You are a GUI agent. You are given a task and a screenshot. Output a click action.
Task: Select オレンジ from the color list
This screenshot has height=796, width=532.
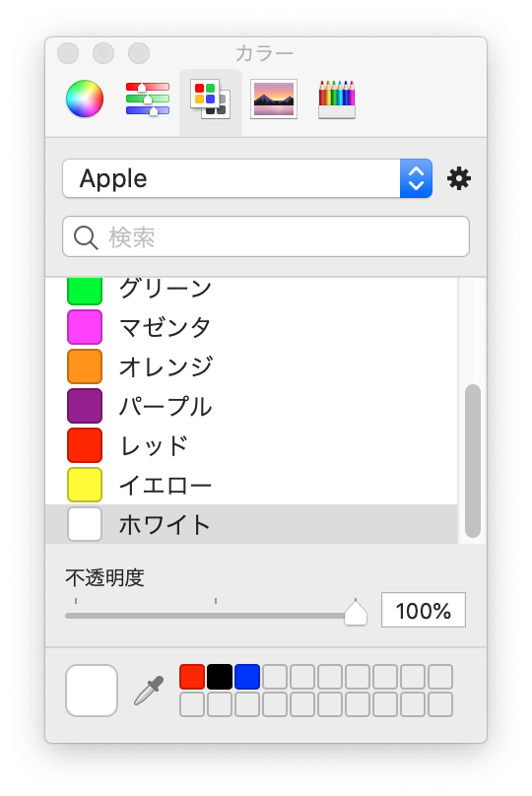pos(251,366)
